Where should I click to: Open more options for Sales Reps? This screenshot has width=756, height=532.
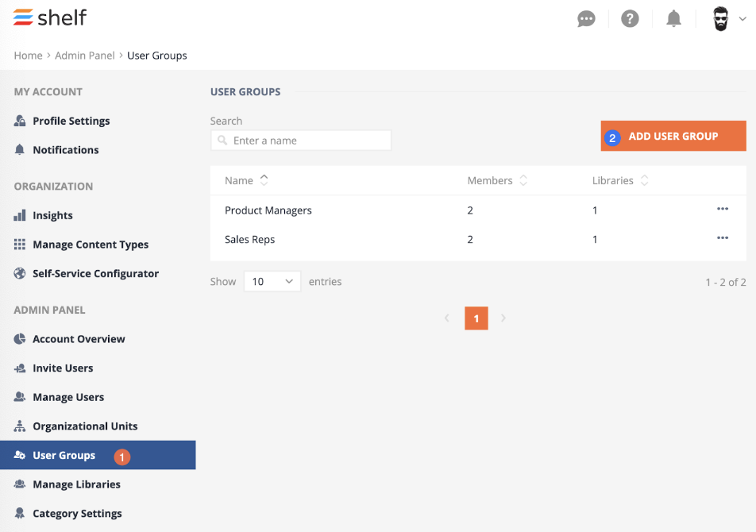[723, 237]
